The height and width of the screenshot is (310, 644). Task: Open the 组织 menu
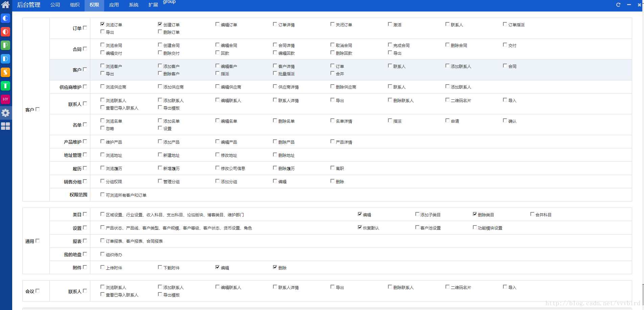click(x=75, y=5)
